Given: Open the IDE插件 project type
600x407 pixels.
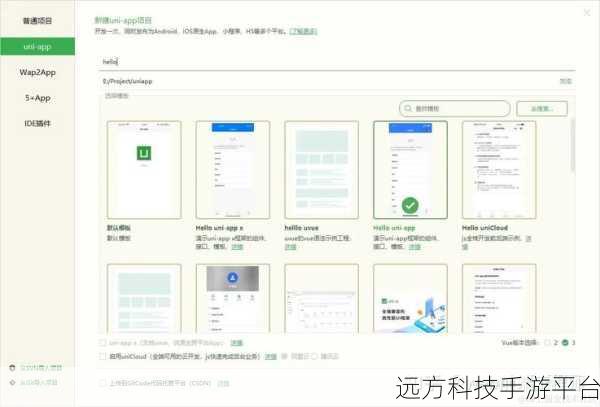Looking at the screenshot, I should [38, 123].
